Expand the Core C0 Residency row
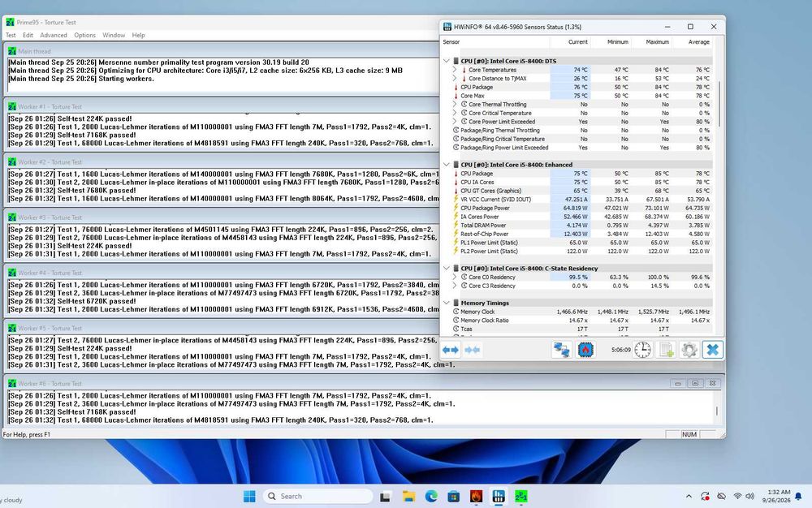812x508 pixels. [x=455, y=278]
